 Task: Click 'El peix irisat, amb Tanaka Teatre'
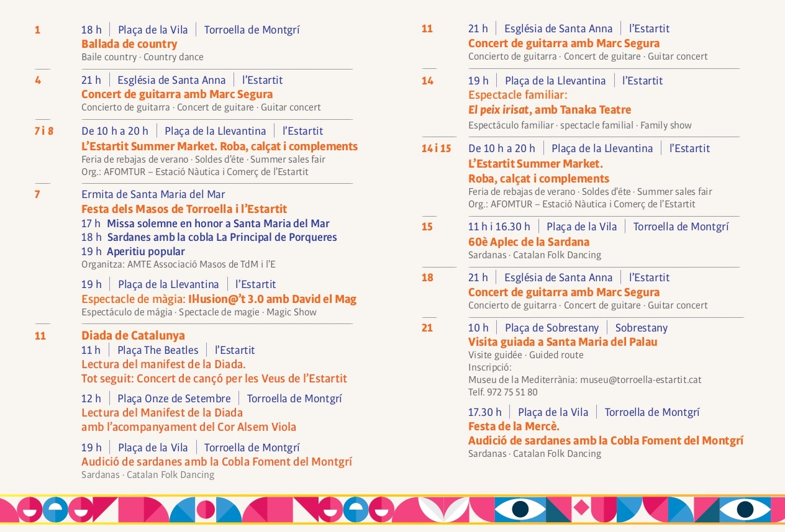[x=550, y=110]
